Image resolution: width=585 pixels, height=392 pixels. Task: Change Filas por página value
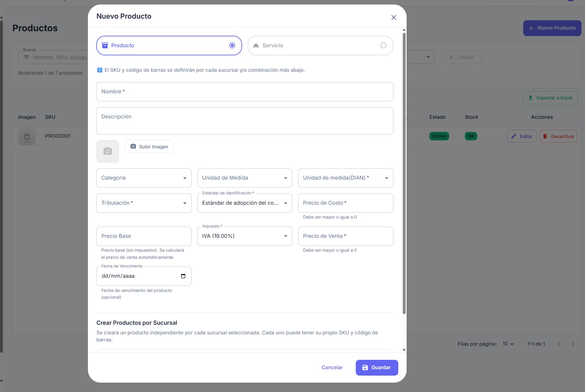point(508,344)
